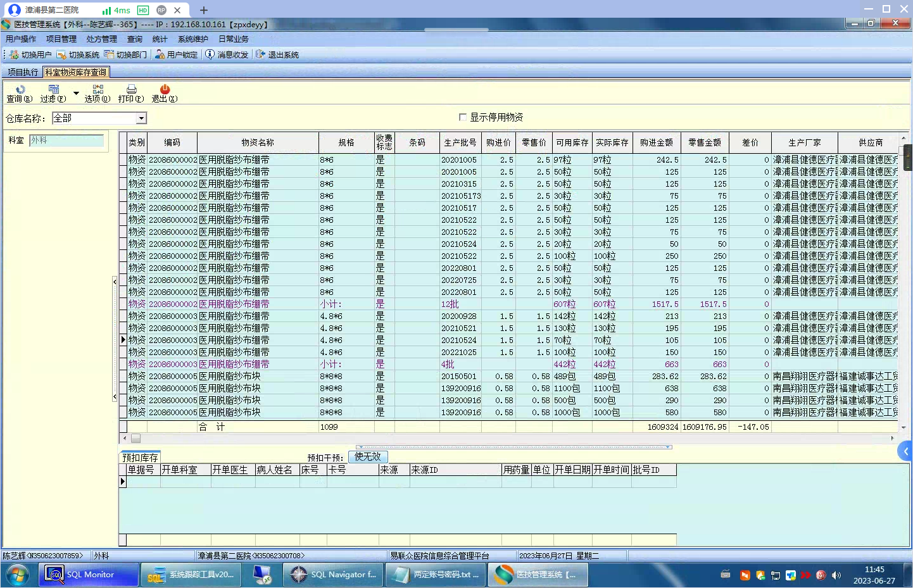Click 退出系统 in top toolbar
The image size is (913, 588).
tap(277, 55)
